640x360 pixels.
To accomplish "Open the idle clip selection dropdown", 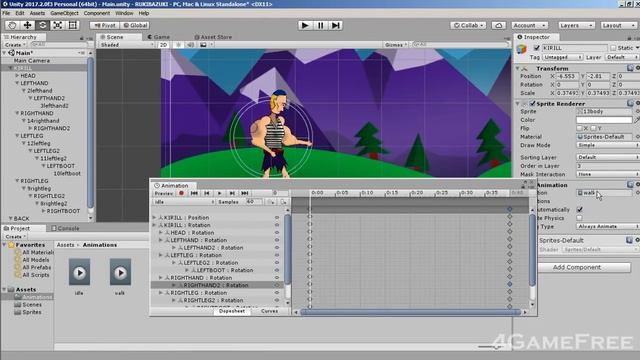I will (183, 202).
